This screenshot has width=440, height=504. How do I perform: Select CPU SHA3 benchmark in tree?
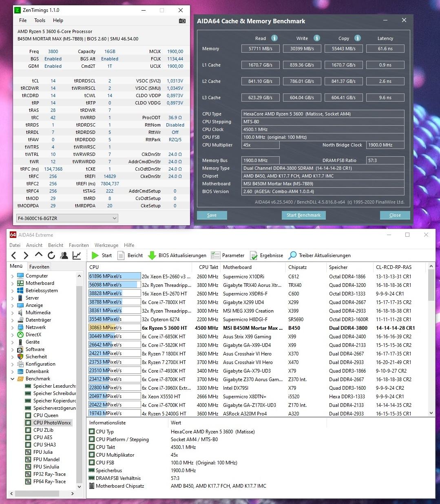tap(44, 445)
